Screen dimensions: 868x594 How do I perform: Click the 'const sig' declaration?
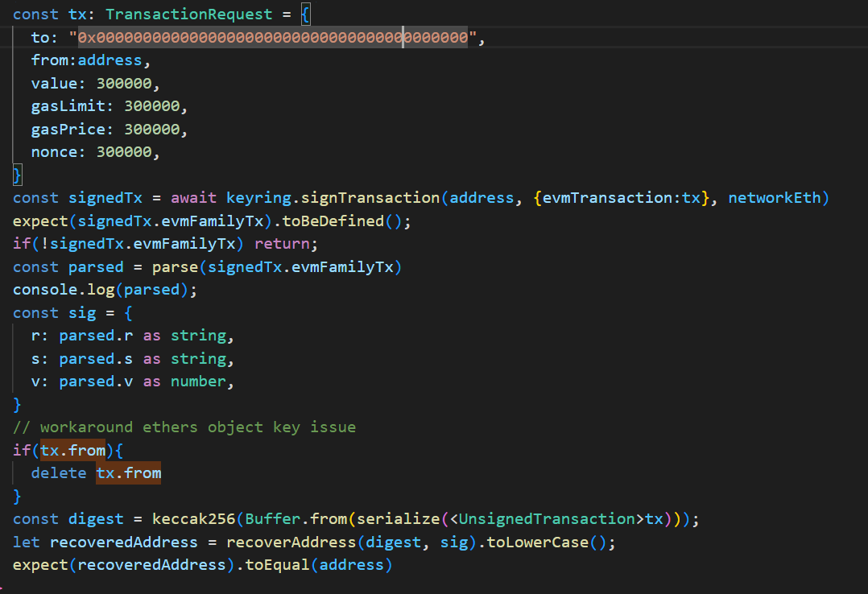(72, 313)
